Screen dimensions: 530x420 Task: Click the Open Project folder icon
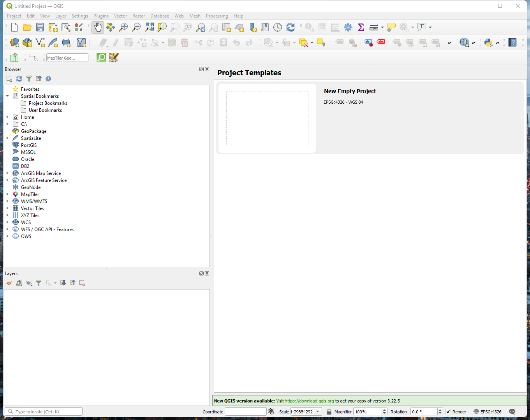[27, 27]
